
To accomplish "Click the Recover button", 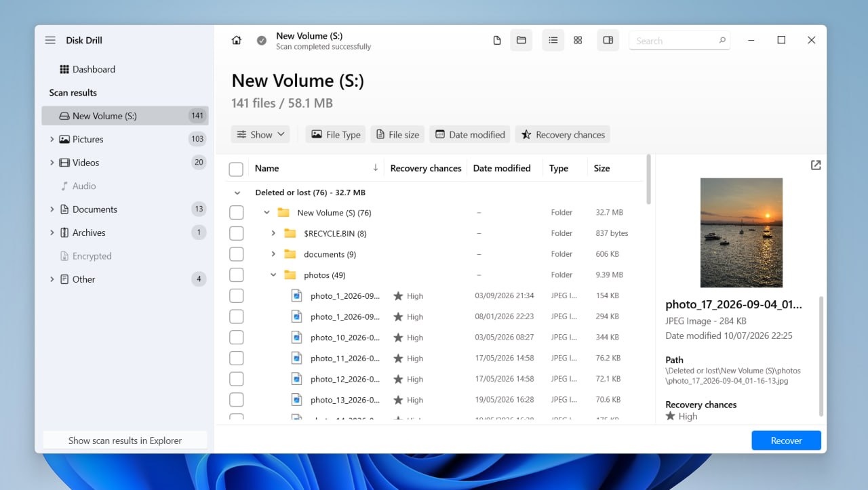I will coord(786,441).
